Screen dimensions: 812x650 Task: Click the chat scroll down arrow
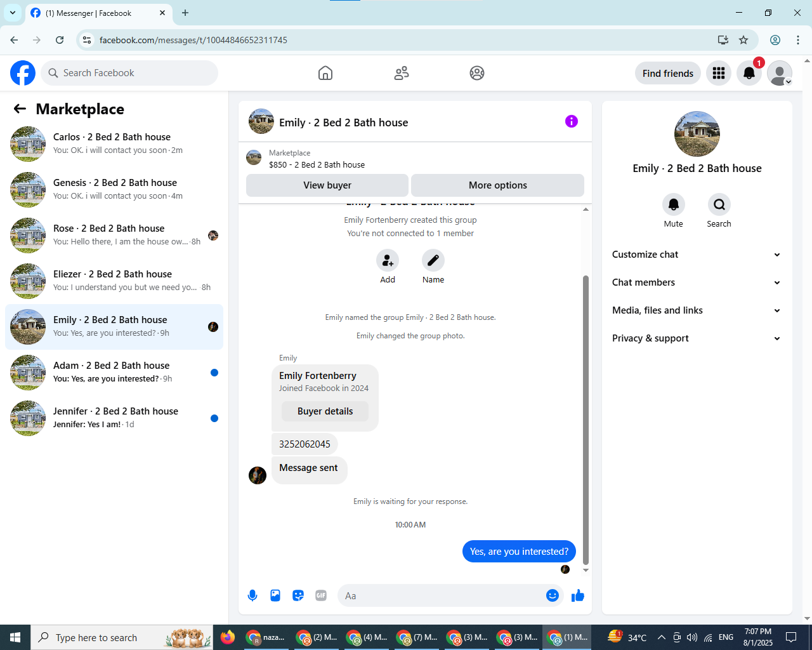point(586,570)
